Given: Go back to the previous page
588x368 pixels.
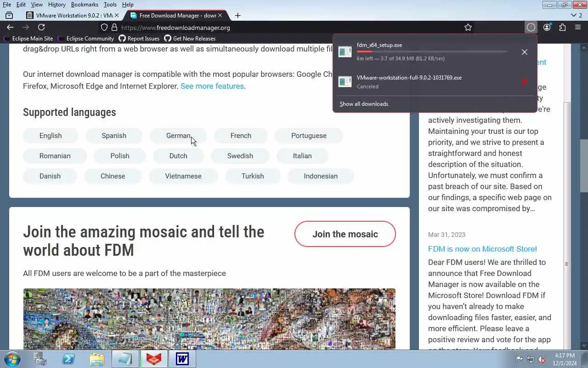Looking at the screenshot, I should point(10,28).
